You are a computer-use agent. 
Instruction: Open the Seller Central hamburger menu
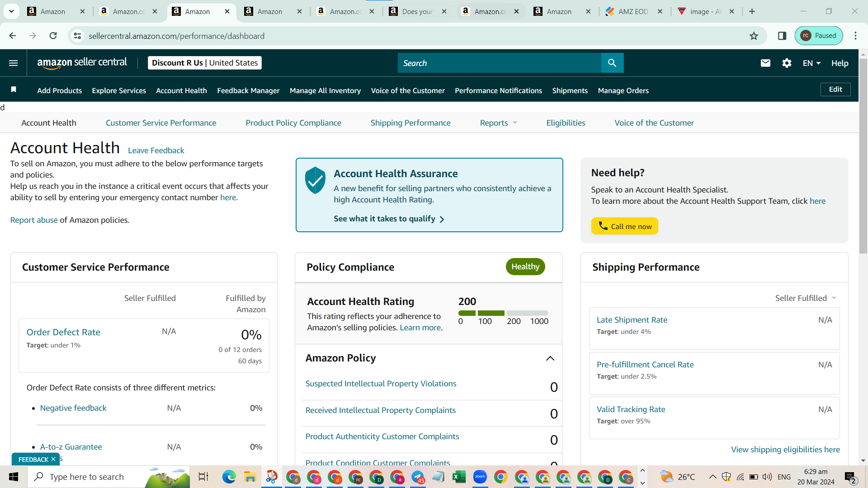[14, 63]
